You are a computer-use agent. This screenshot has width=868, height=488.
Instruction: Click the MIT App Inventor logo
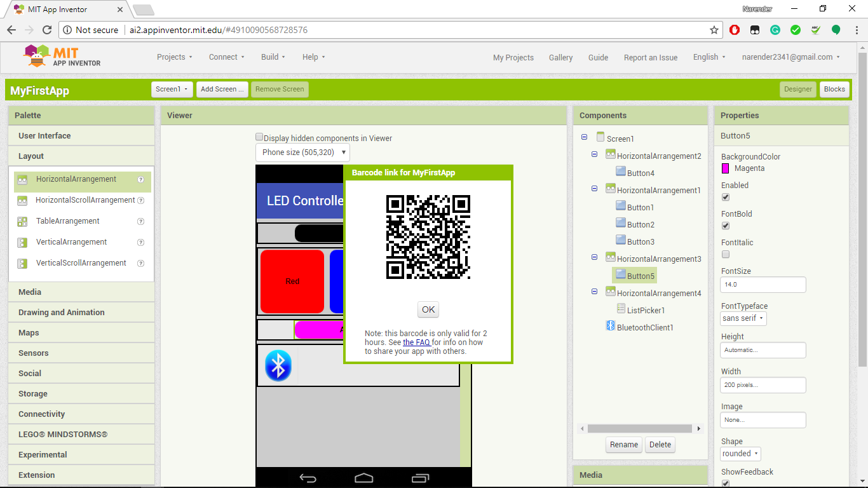62,56
